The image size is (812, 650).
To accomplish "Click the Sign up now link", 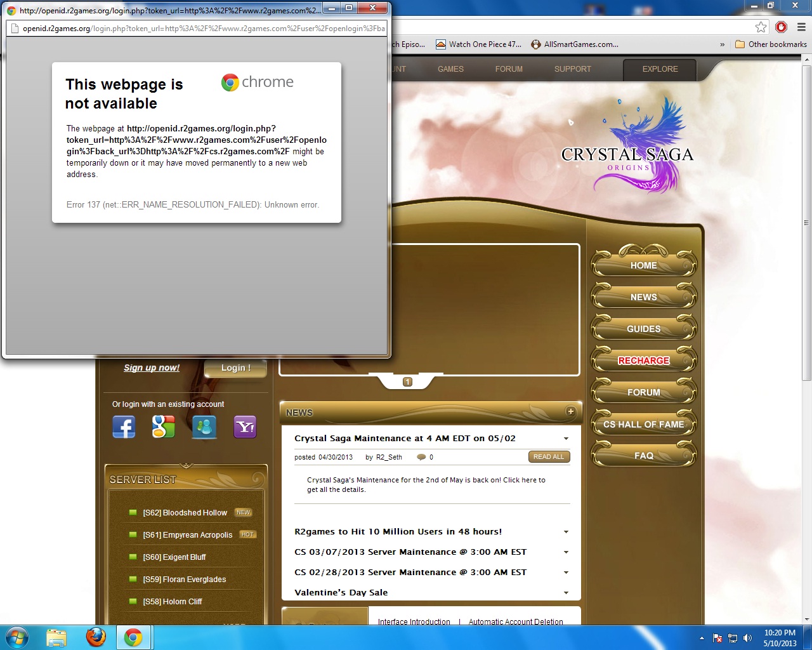I will [x=152, y=368].
